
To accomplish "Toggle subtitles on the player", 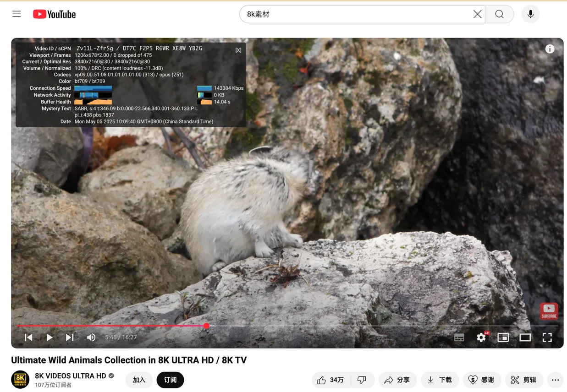I will pos(459,338).
